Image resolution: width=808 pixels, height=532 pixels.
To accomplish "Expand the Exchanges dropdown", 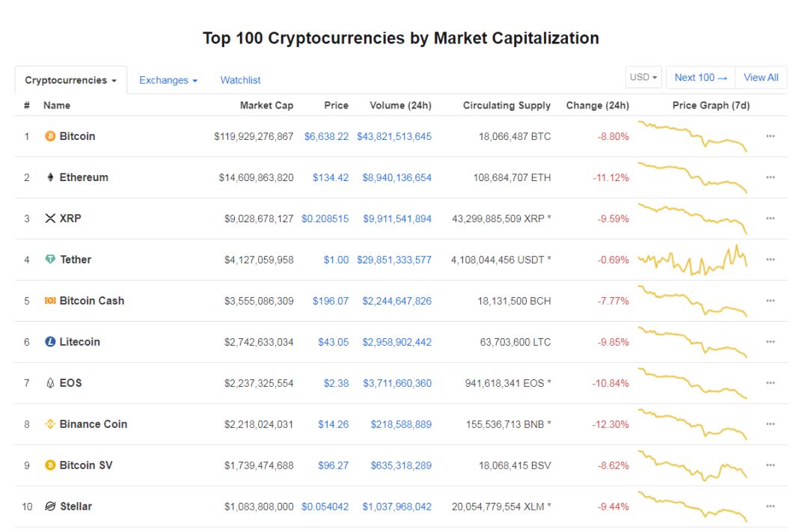I will click(168, 80).
